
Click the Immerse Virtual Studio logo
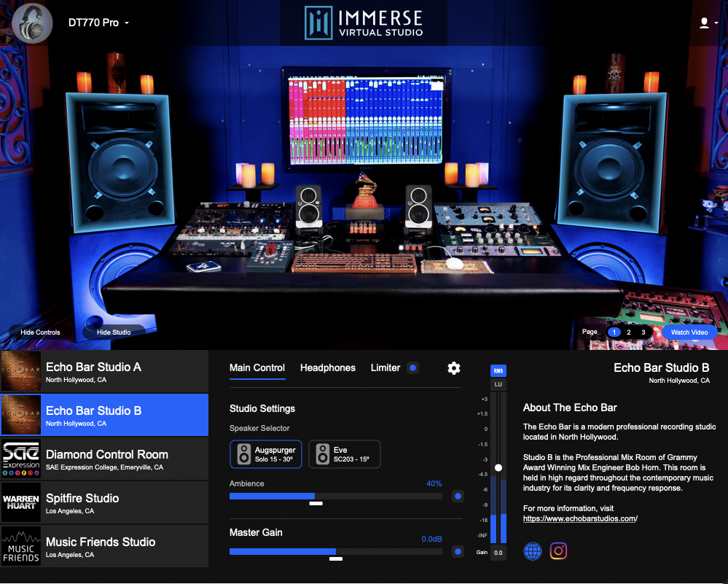coord(364,23)
